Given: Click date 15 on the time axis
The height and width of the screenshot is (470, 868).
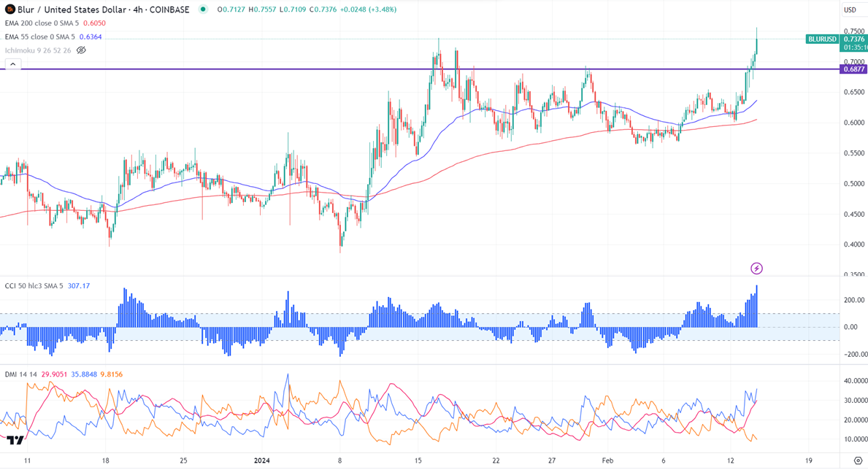Looking at the screenshot, I should (x=418, y=461).
